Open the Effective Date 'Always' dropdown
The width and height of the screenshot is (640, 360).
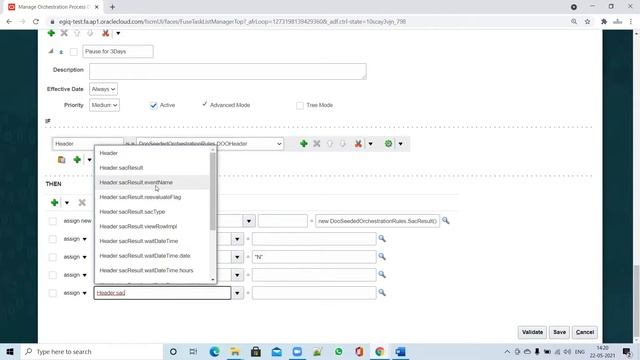[x=103, y=89]
